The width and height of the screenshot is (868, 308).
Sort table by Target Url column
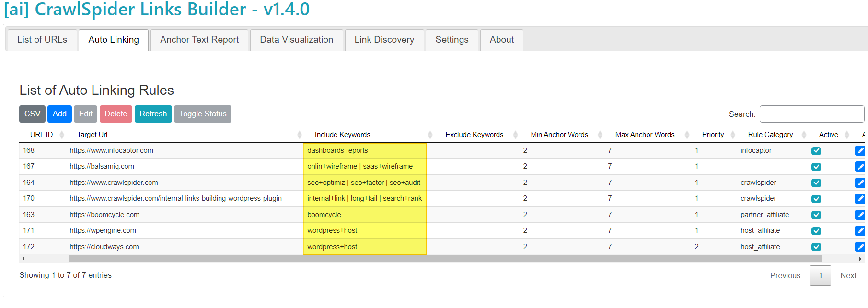pos(185,135)
